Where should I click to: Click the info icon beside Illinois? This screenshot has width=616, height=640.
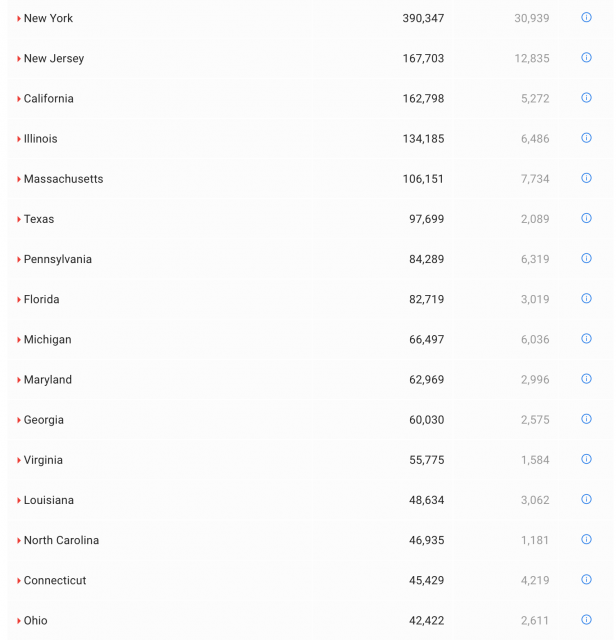click(x=587, y=138)
